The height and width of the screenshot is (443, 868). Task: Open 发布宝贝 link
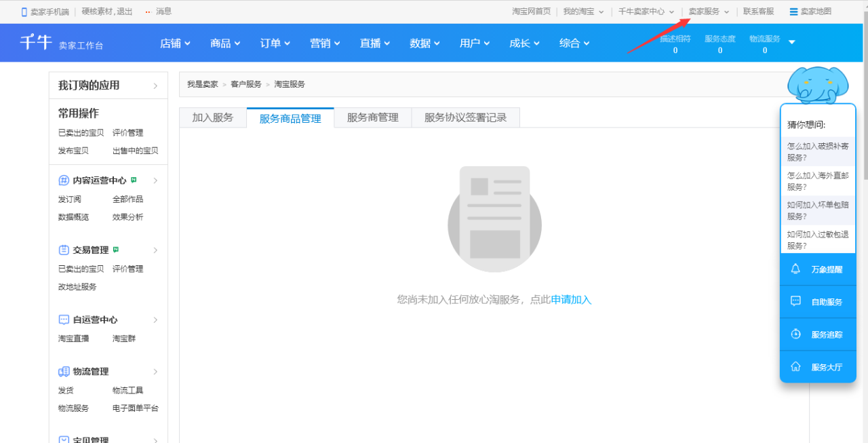[x=73, y=151]
